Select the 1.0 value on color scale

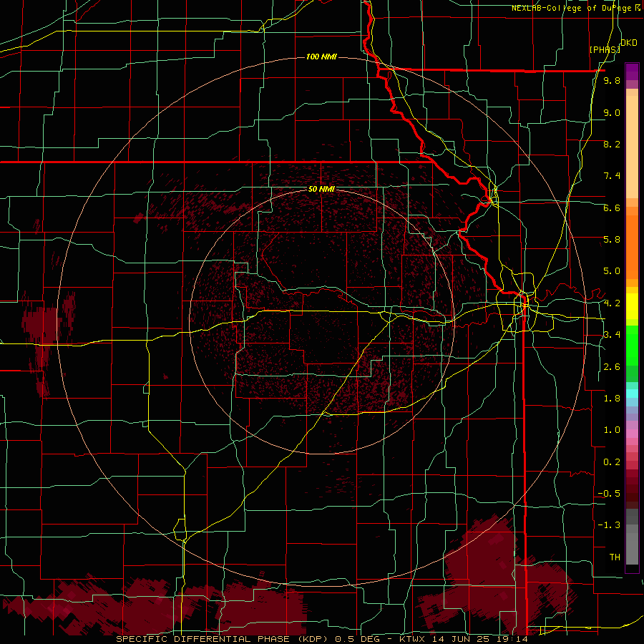[x=612, y=430]
